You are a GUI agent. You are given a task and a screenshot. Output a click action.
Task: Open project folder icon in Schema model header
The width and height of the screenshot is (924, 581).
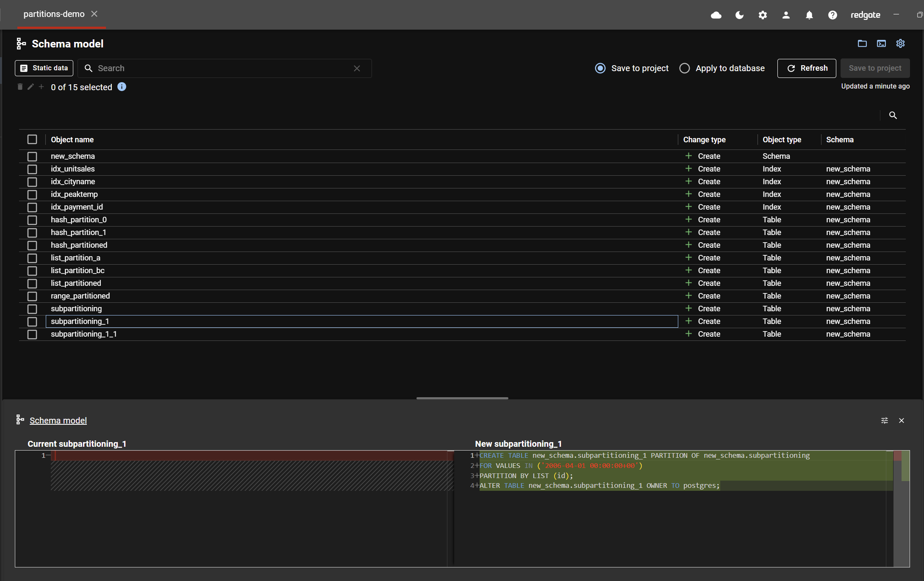[x=862, y=44]
